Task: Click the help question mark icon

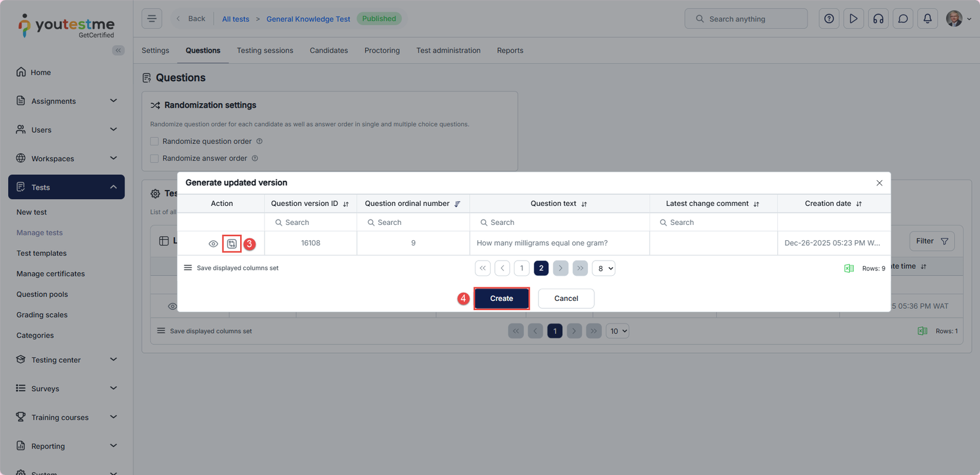Action: click(829, 19)
